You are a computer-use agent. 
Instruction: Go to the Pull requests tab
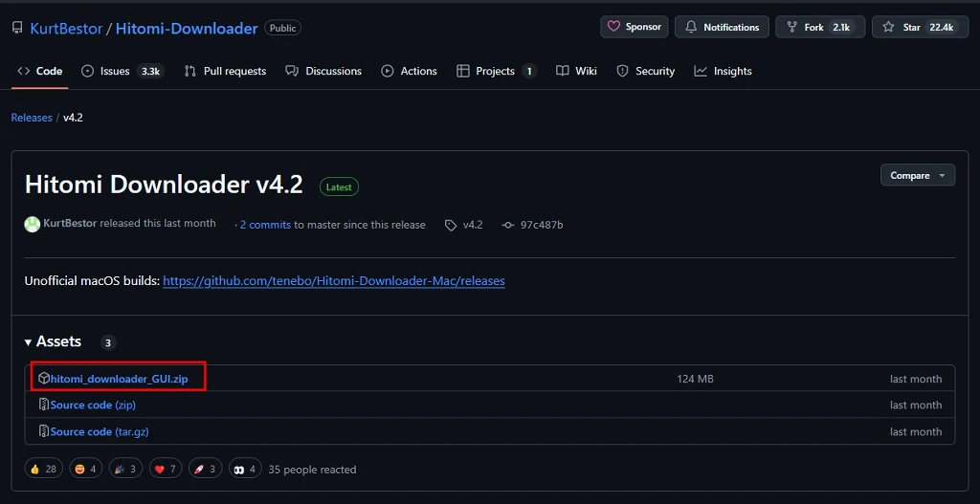coord(226,71)
